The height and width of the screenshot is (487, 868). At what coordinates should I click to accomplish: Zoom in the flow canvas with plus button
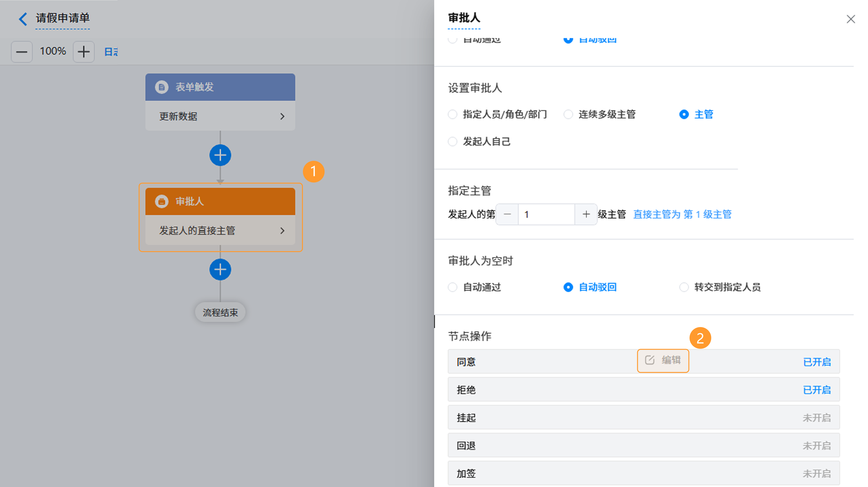pos(84,52)
